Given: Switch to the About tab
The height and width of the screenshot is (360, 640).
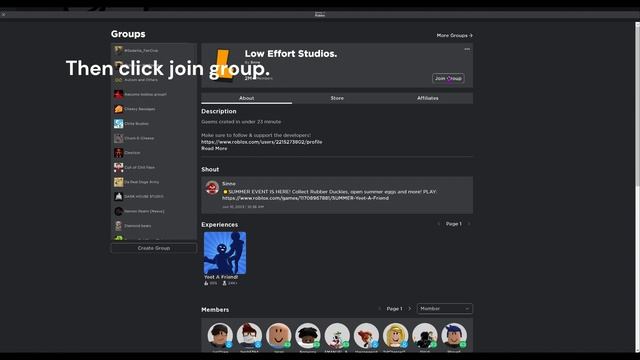Looking at the screenshot, I should tap(247, 98).
